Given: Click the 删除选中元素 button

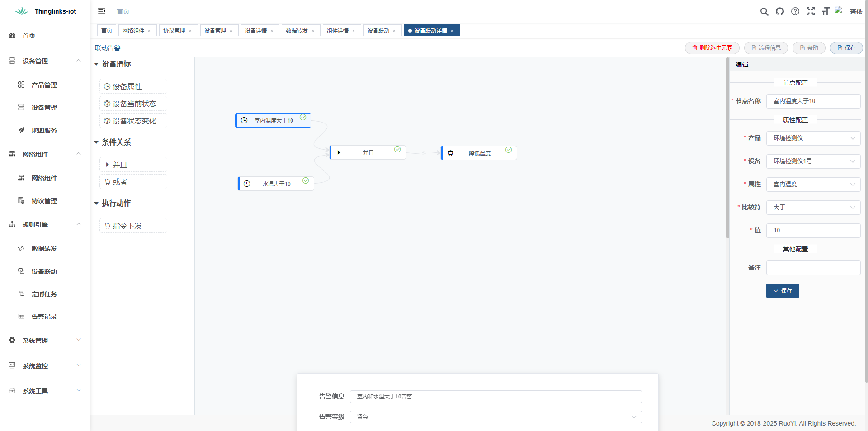Looking at the screenshot, I should tap(712, 48).
